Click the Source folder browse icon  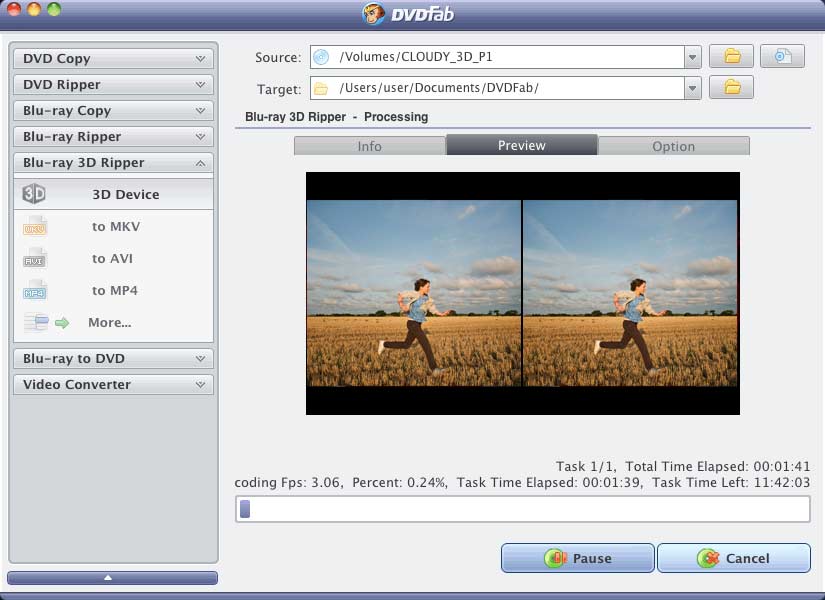click(731, 56)
